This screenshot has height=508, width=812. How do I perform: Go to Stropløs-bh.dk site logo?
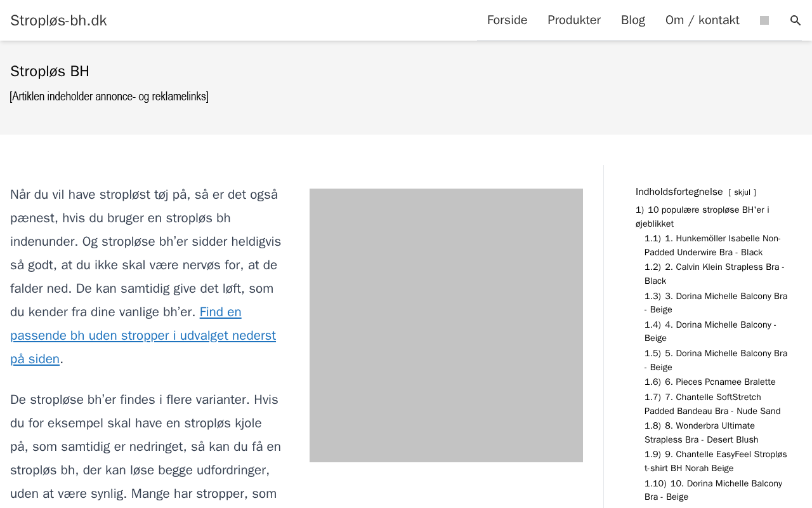coord(58,20)
